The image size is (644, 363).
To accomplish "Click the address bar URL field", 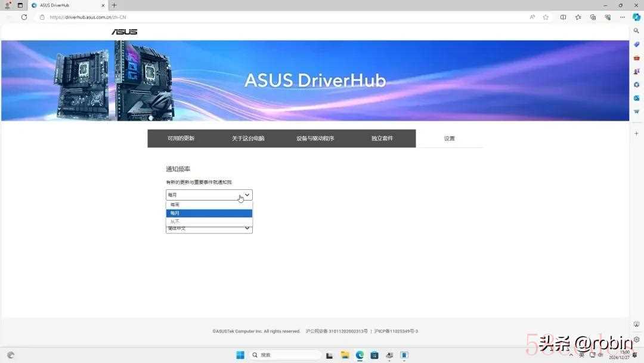I will point(283,17).
